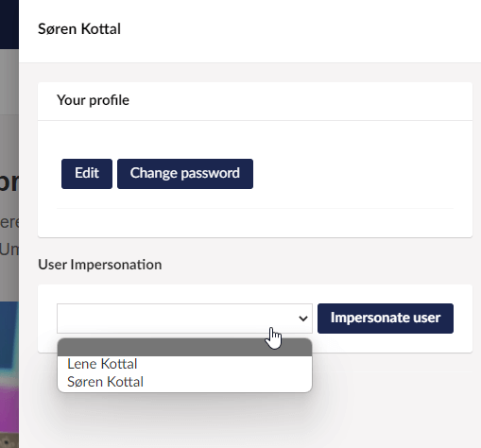This screenshot has height=448, width=481.
Task: Click the Impersonate user button
Action: [x=386, y=319]
